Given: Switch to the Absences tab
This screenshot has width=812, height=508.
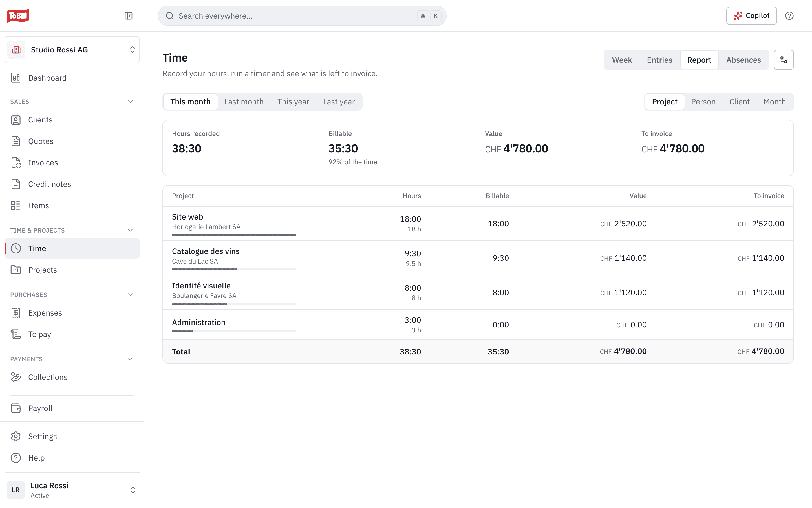Looking at the screenshot, I should [x=743, y=60].
